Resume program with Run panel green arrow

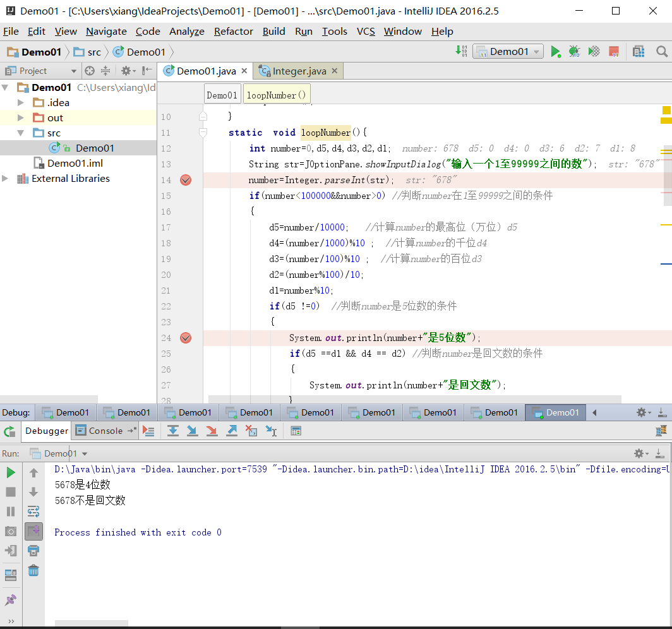point(11,472)
